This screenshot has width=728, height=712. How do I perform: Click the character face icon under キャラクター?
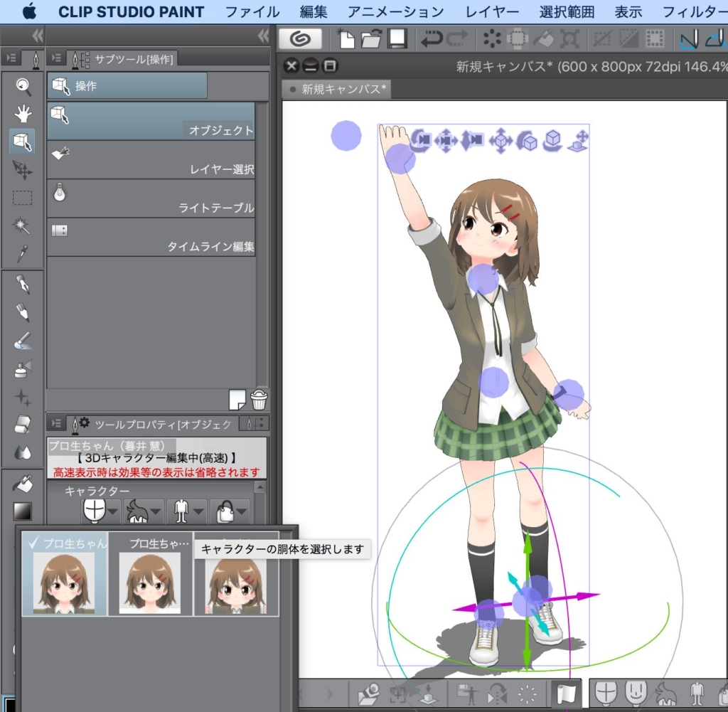point(95,511)
